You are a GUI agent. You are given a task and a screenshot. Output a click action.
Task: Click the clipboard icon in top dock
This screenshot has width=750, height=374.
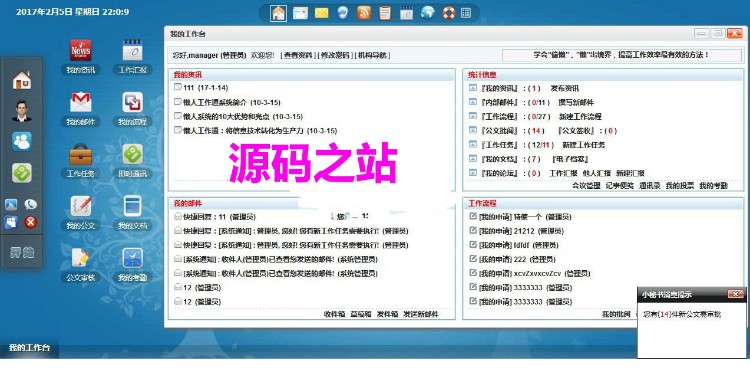coord(385,13)
